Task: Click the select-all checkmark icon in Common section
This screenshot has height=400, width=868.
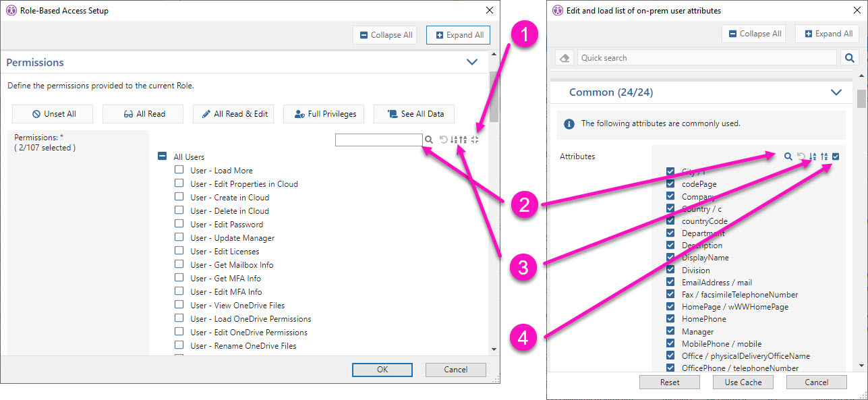Action: [836, 156]
